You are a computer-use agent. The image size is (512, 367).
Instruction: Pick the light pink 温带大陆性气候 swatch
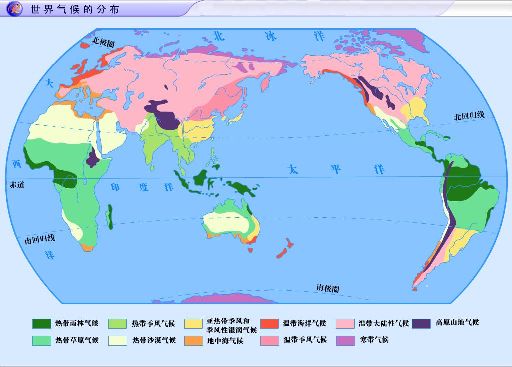(345, 324)
